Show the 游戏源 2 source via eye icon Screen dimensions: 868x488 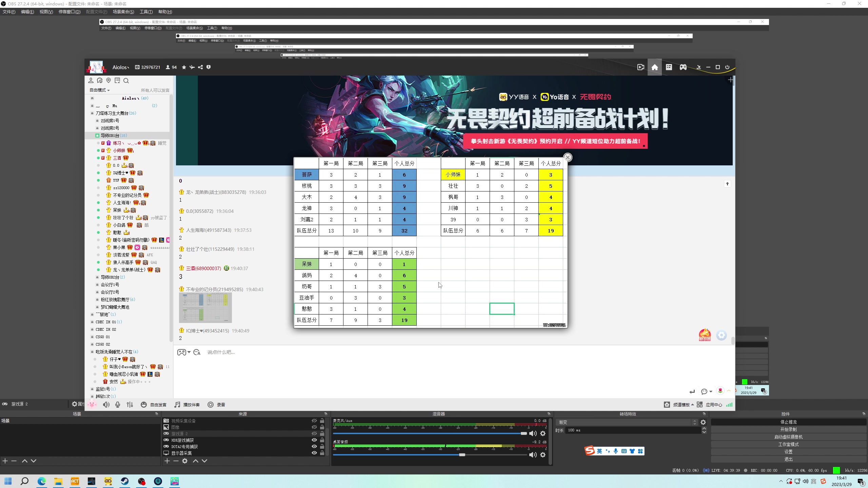[314, 433]
